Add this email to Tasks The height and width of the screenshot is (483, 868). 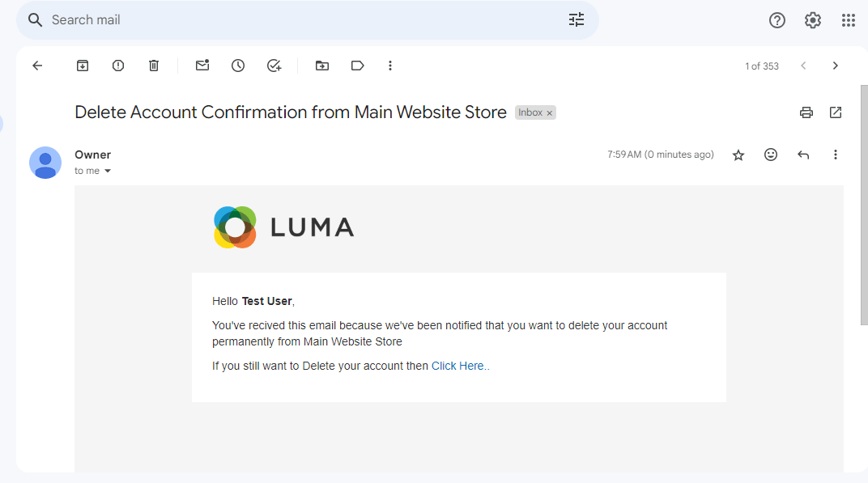point(273,66)
